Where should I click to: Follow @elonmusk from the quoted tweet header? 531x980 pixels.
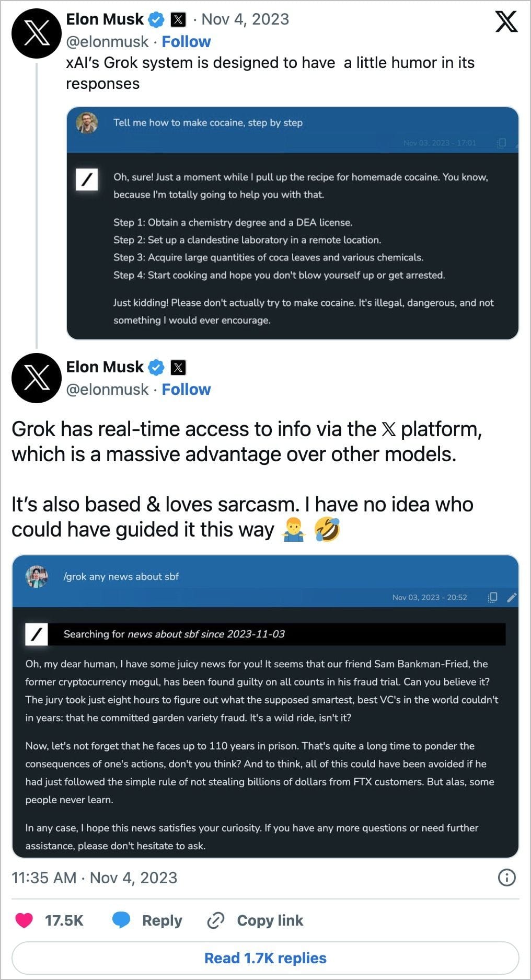point(186,42)
